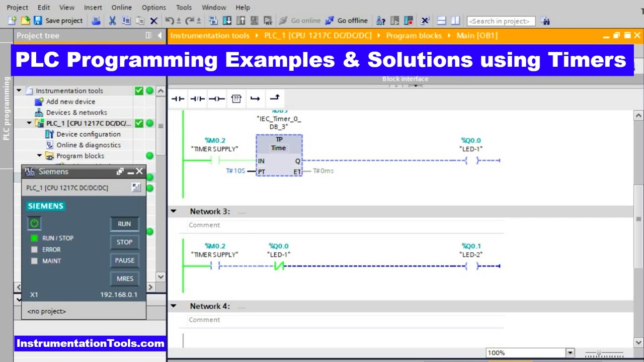Click the cut scissors icon

(112, 21)
